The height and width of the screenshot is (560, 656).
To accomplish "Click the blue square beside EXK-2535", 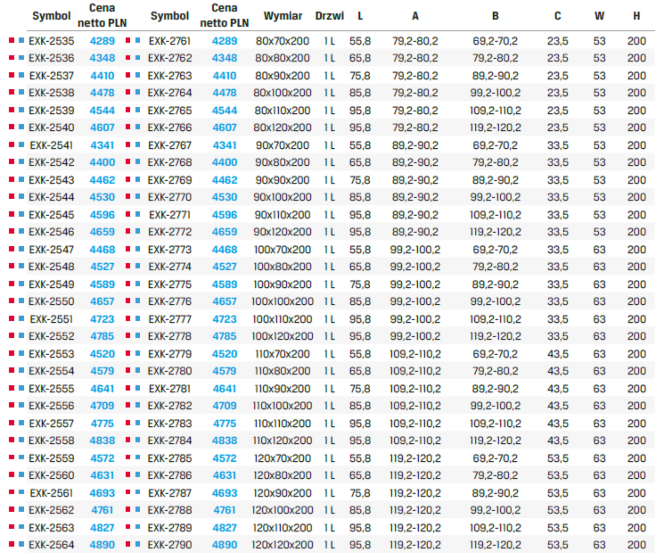I will pyautogui.click(x=21, y=41).
